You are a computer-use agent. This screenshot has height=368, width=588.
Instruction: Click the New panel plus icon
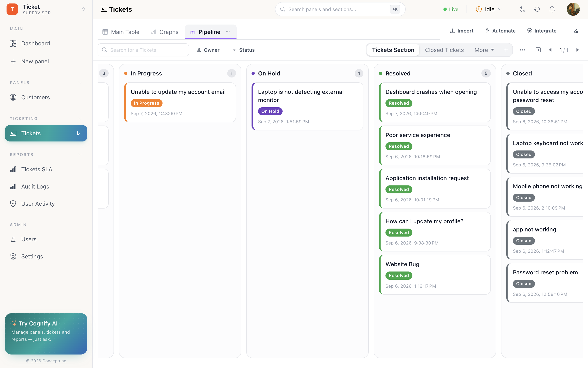pyautogui.click(x=13, y=61)
